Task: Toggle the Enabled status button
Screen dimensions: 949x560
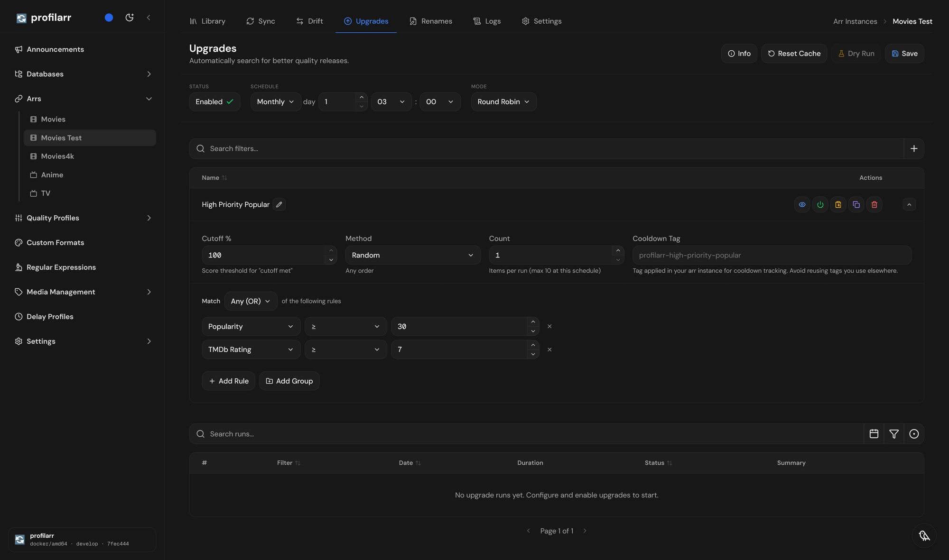Action: [214, 102]
